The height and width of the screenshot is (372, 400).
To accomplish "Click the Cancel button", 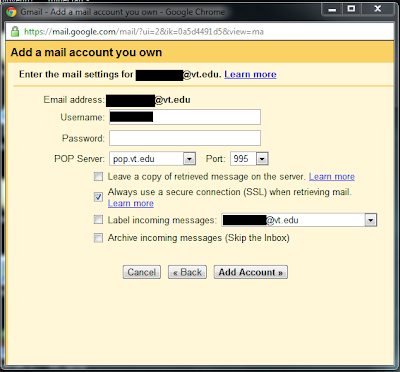I will coord(142,272).
